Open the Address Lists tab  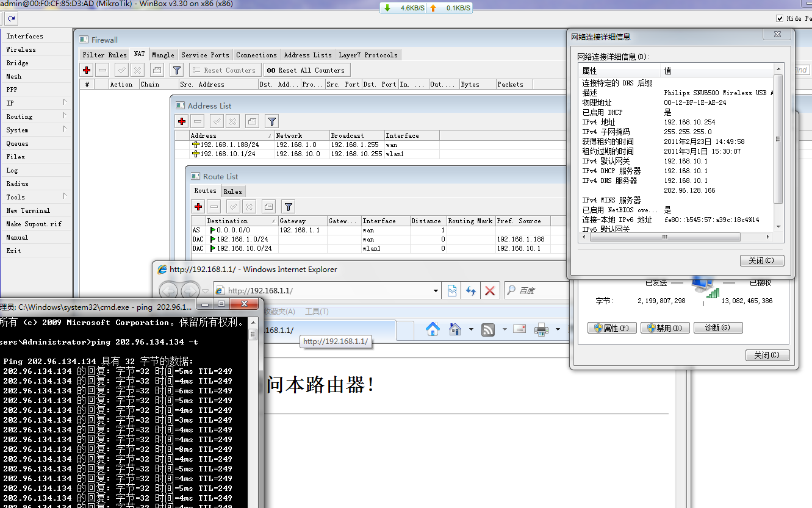point(308,55)
